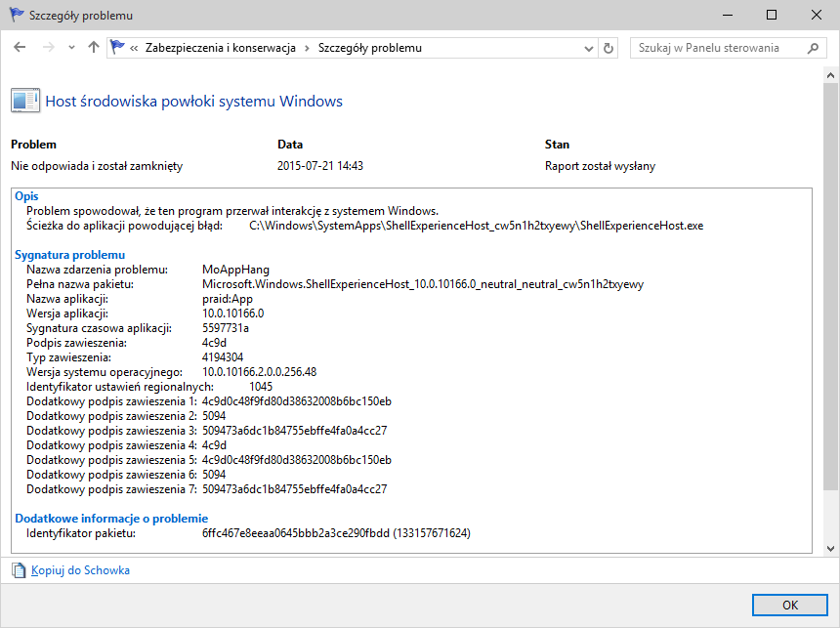Select text Raport został wysłany

[x=600, y=166]
